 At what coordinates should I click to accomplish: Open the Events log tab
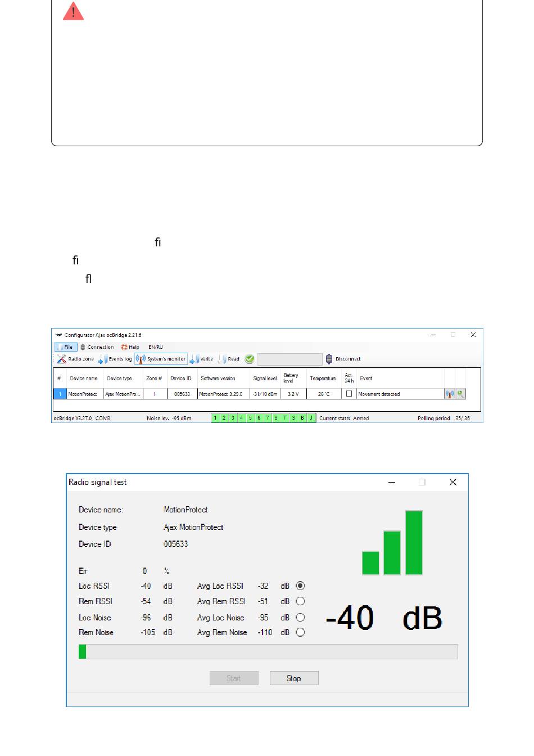[x=115, y=359]
